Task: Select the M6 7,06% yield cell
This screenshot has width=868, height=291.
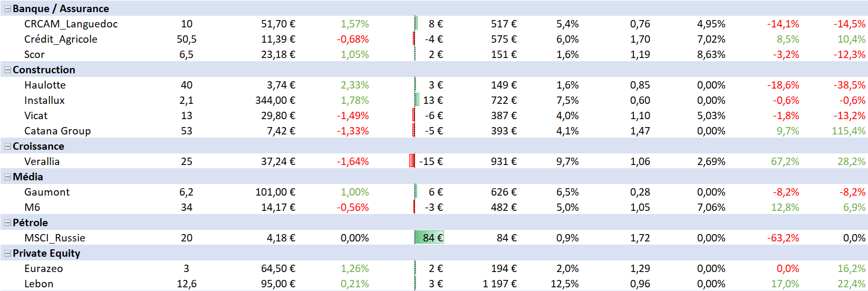Action: [x=711, y=208]
